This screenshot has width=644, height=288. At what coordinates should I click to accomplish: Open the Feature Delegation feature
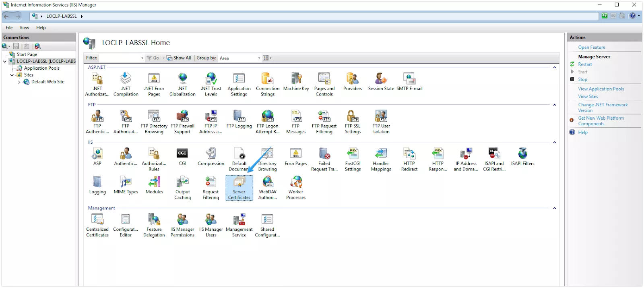pos(154,226)
